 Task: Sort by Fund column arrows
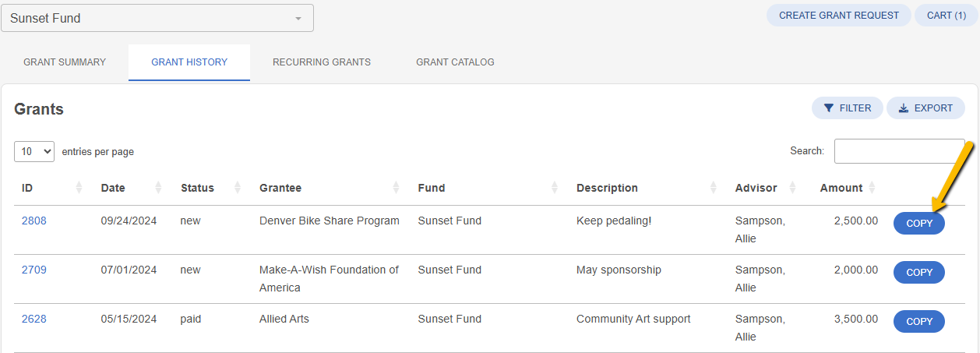click(555, 188)
